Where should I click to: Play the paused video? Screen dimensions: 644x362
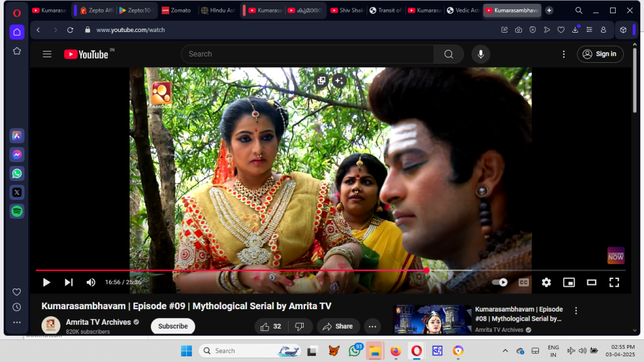pos(47,282)
